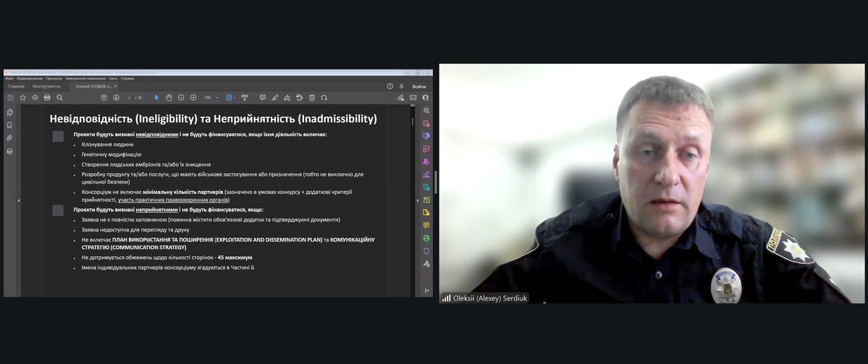Click the page number field
This screenshot has width=868, height=364.
pyautogui.click(x=130, y=98)
